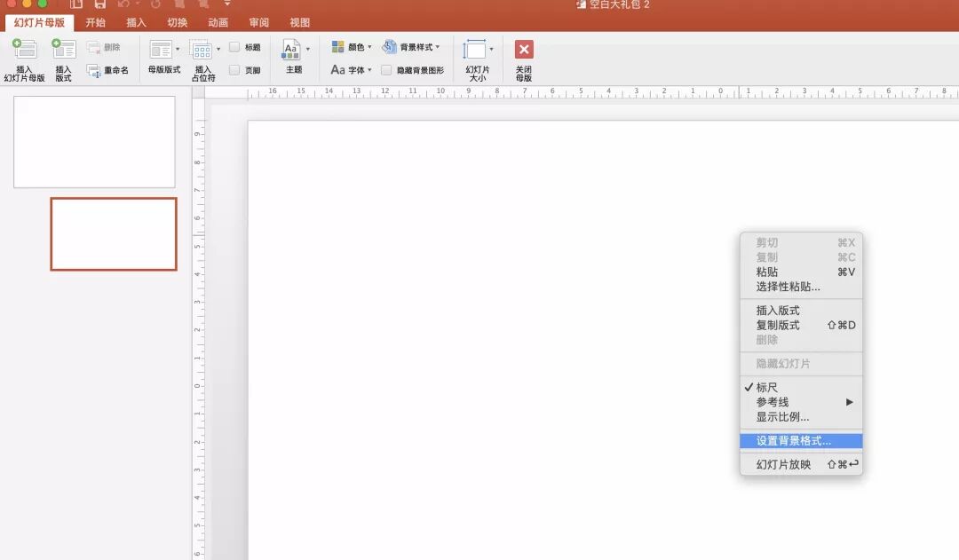Image resolution: width=959 pixels, height=560 pixels.
Task: Click the 字体 (Fonts) Aa icon
Action: click(x=337, y=70)
